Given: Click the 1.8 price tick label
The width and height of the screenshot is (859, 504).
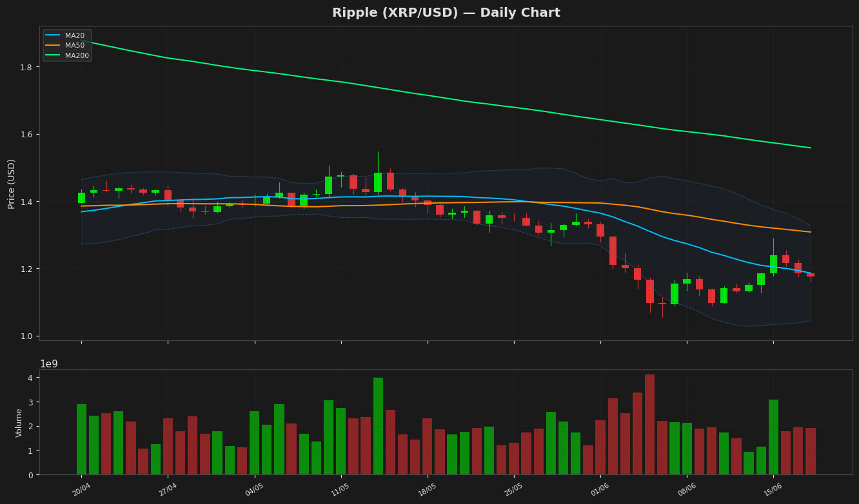Looking at the screenshot, I should pyautogui.click(x=28, y=67).
